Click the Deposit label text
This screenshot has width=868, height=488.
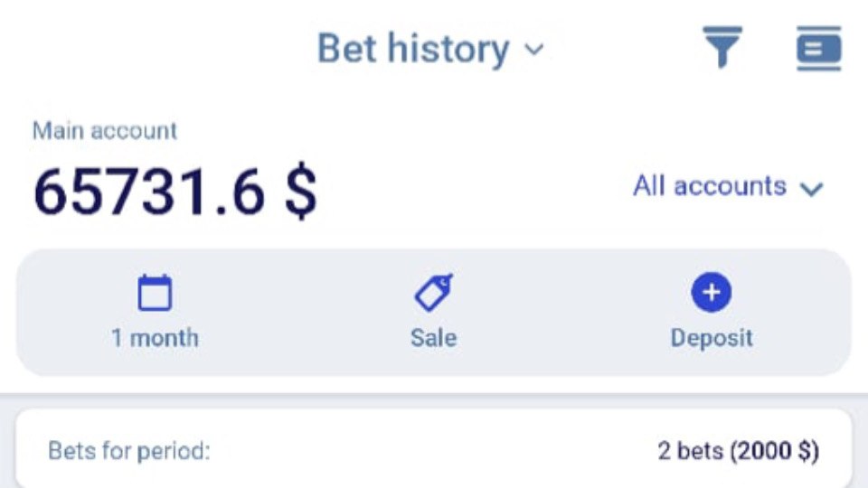click(x=712, y=338)
